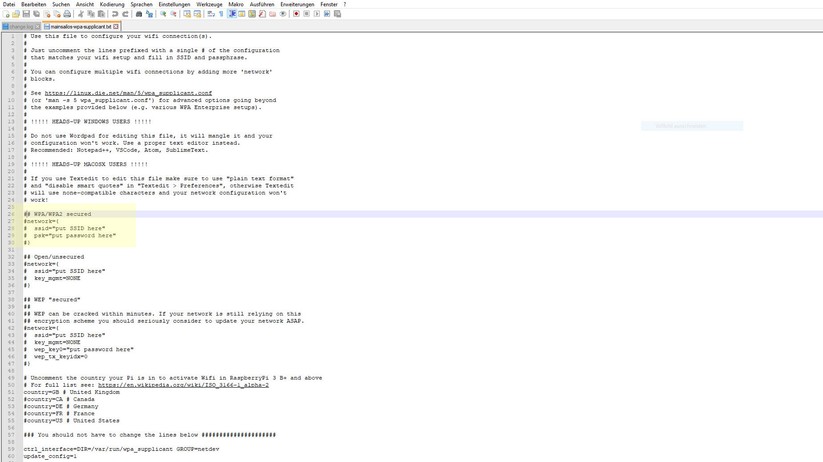Viewport: 823px width, 462px height.
Task: Open the Kodierung menu
Action: [x=112, y=4]
